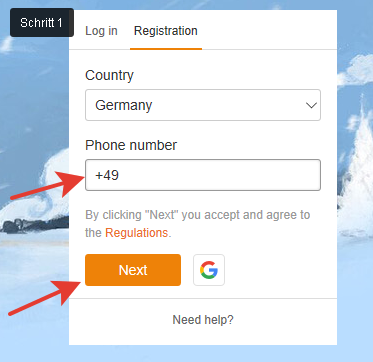Click the terms acceptance notice text
The height and width of the screenshot is (362, 373).
click(x=198, y=224)
